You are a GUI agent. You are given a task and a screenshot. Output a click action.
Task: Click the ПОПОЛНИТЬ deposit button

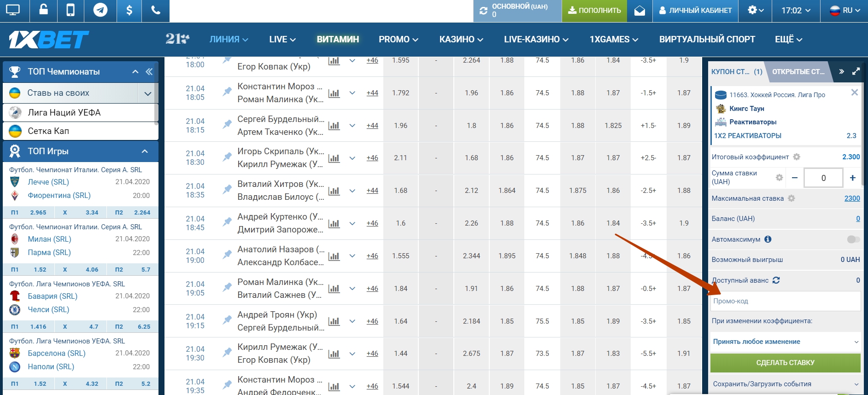pos(594,11)
